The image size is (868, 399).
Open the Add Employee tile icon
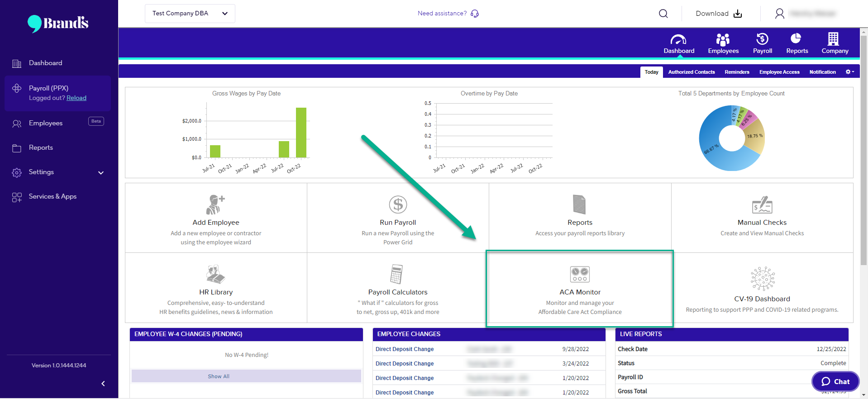[215, 204]
